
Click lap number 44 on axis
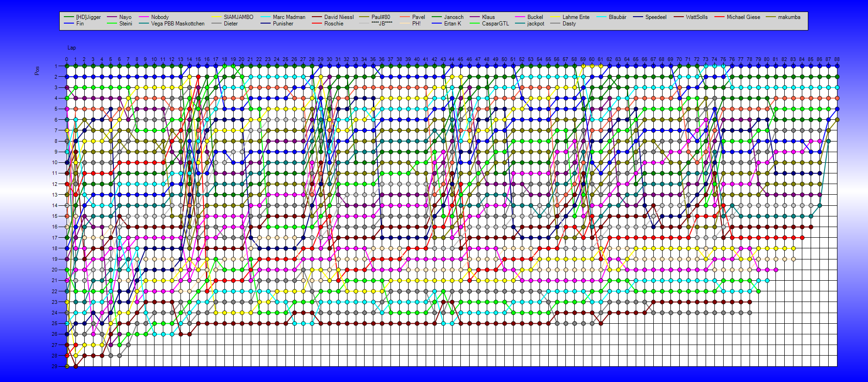tap(452, 60)
